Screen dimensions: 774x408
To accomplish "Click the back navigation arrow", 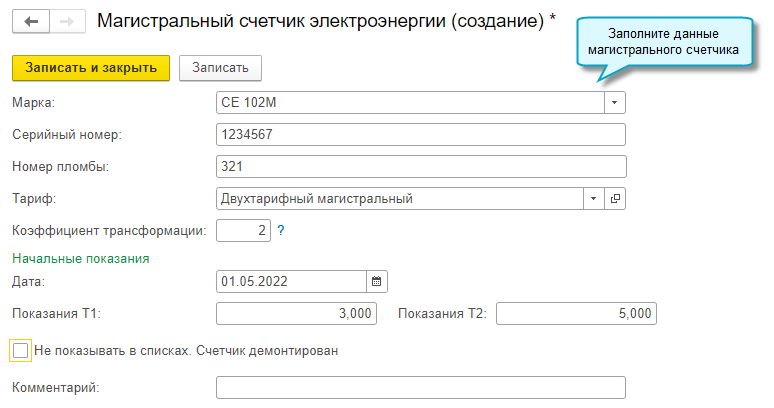I will coord(30,21).
